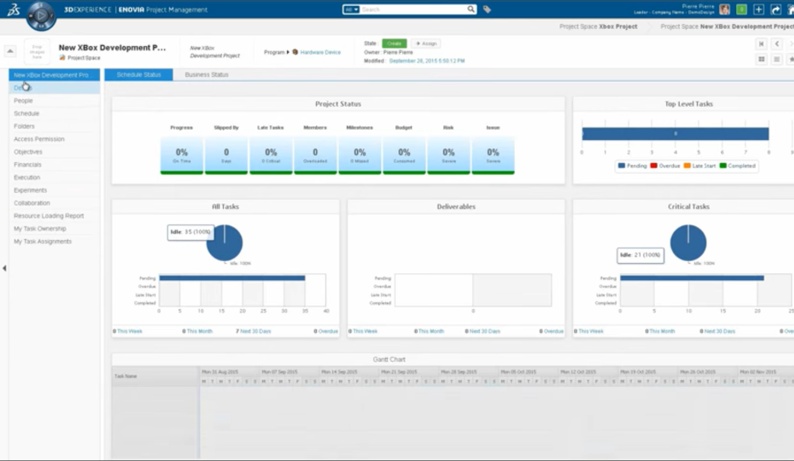Image resolution: width=794 pixels, height=461 pixels.
Task: Click the green notification counter icon
Action: pyautogui.click(x=742, y=10)
